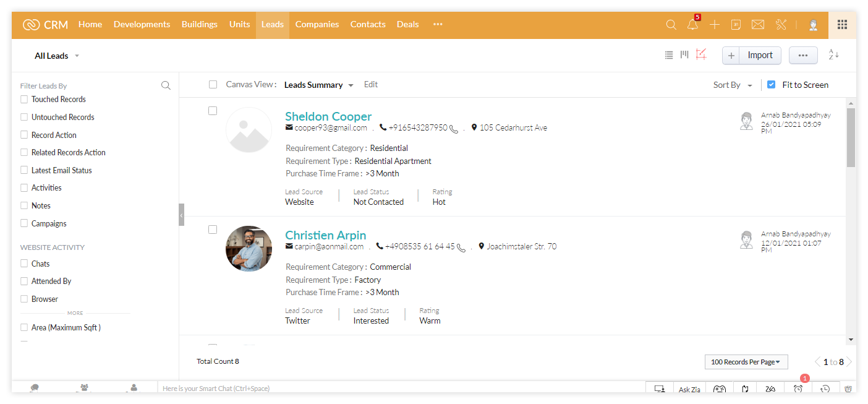Open Sheldon Cooper lead name link

point(328,116)
